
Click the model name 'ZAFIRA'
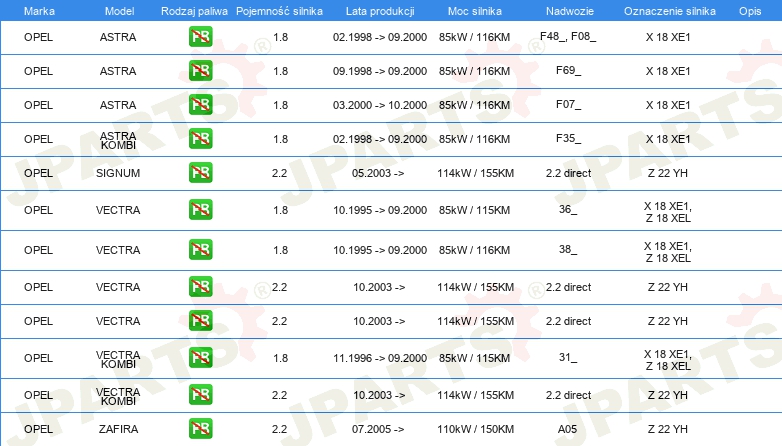click(118, 429)
